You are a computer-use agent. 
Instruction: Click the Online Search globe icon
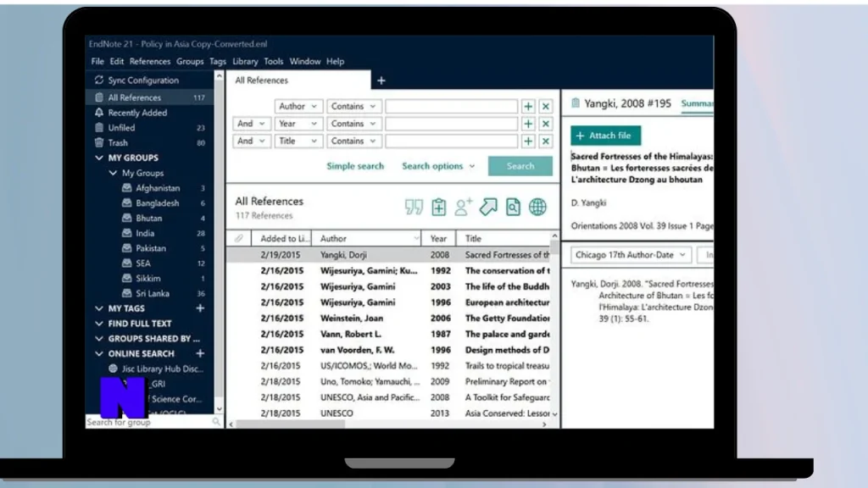pyautogui.click(x=537, y=207)
